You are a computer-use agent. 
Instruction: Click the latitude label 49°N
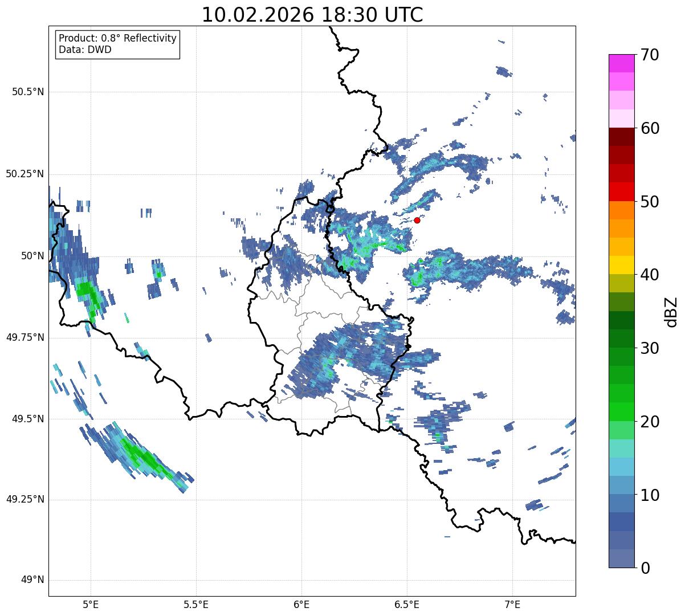(32, 580)
